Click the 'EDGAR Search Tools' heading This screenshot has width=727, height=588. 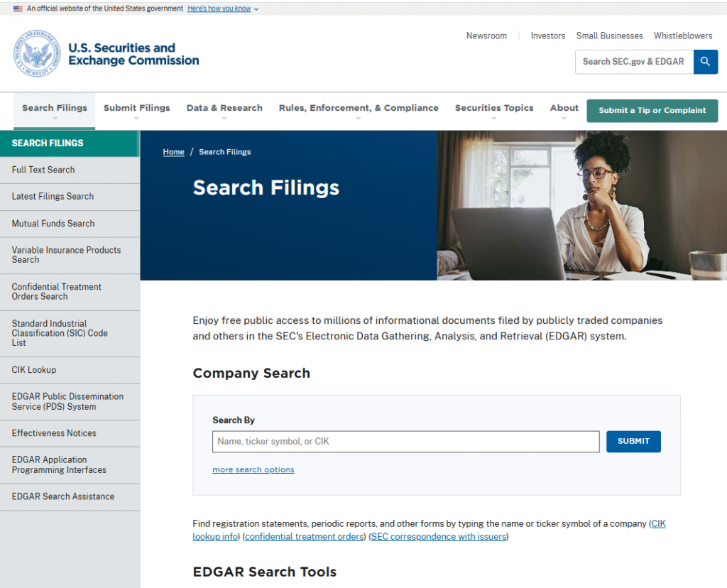tap(265, 572)
